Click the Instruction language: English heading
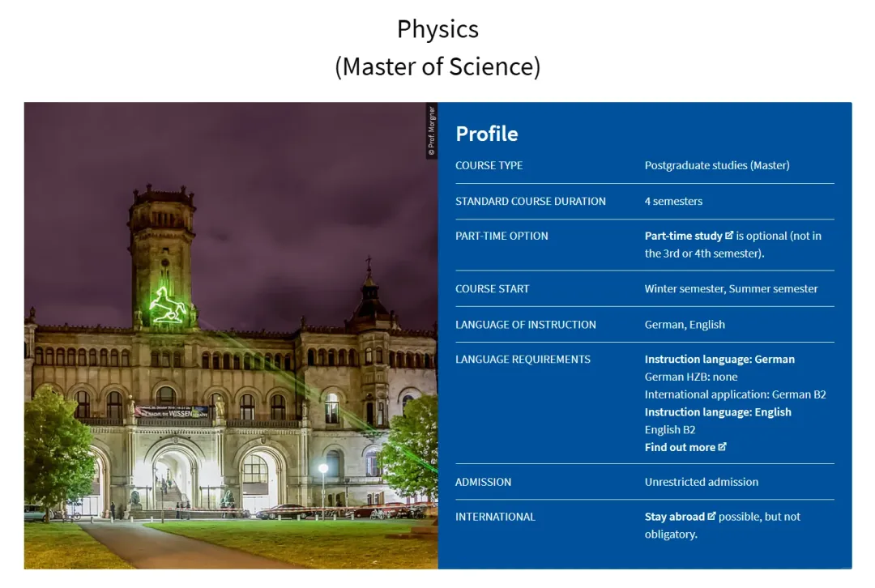 718,411
